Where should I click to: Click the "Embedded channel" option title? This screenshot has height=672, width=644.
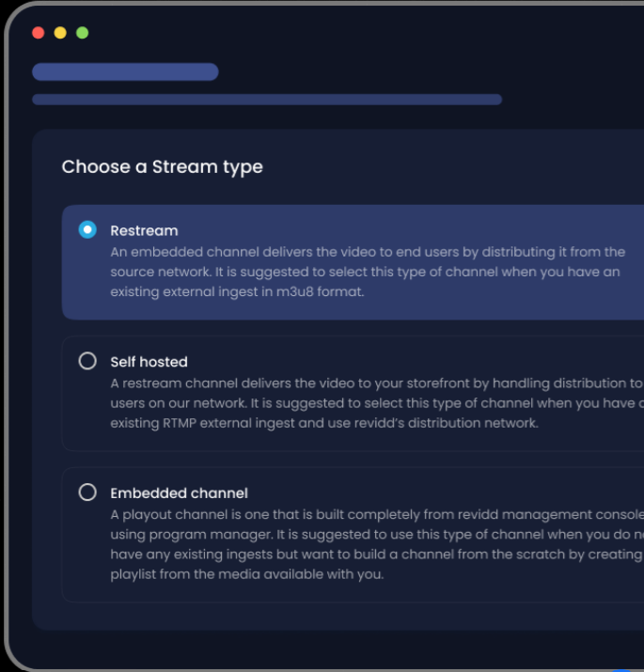click(x=179, y=493)
